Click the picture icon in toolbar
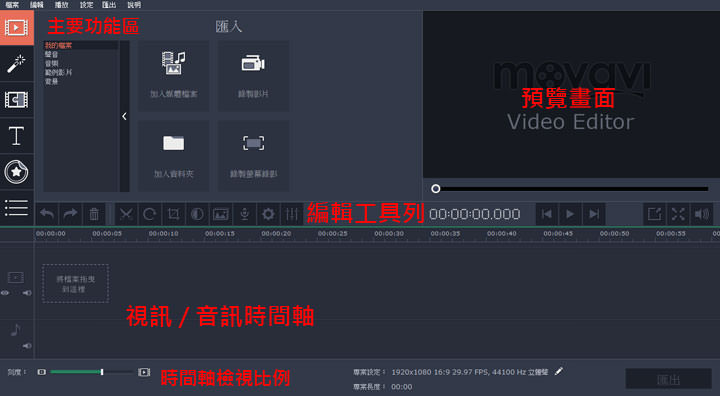 coord(221,214)
